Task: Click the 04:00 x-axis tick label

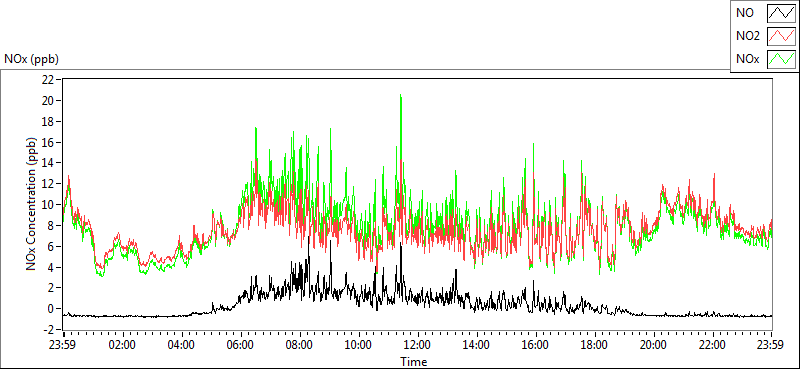Action: (181, 345)
